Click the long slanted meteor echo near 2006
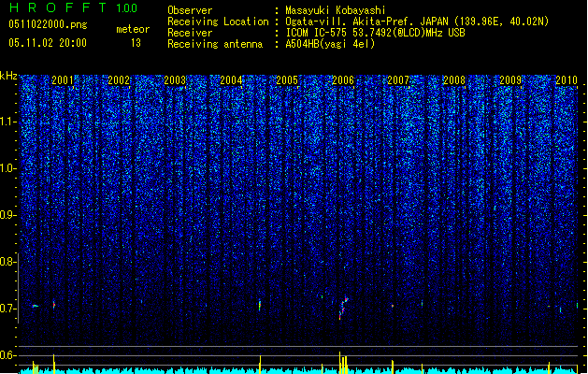 pos(343,309)
